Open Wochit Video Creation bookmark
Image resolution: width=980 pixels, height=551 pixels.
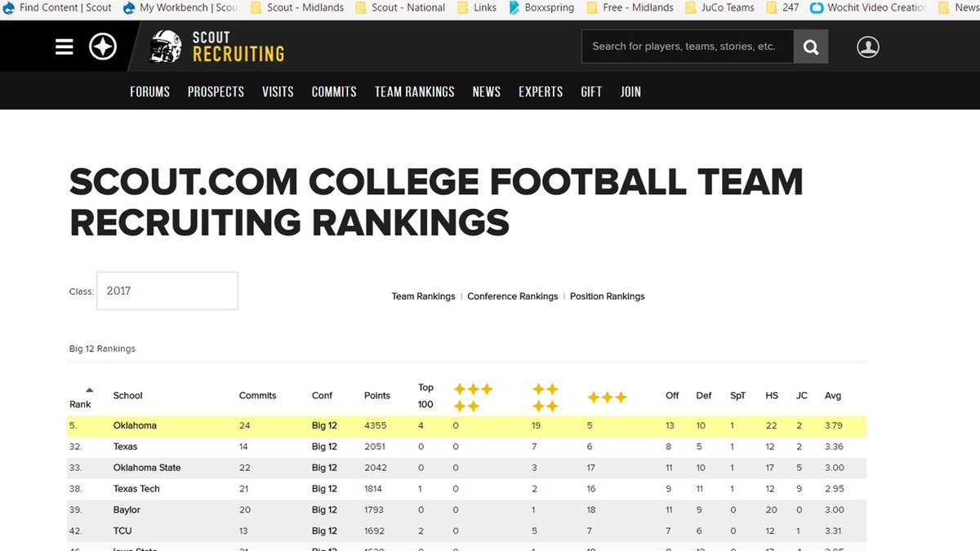[x=868, y=7]
